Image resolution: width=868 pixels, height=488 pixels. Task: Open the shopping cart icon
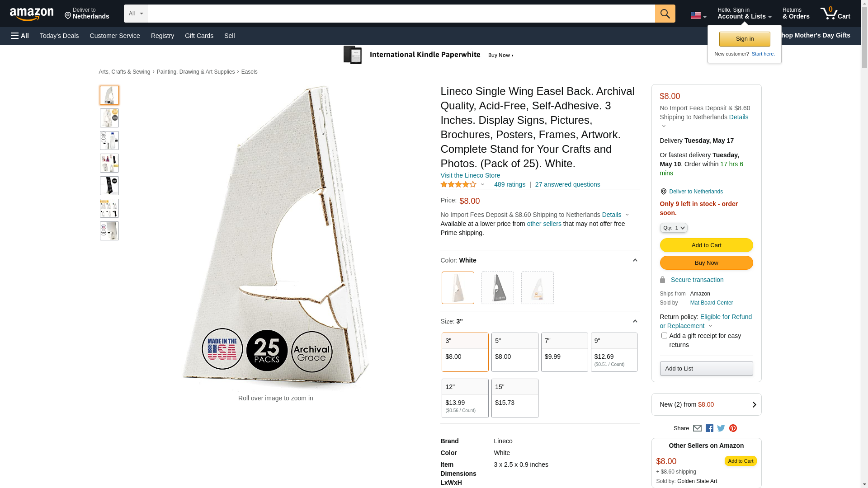coord(835,14)
